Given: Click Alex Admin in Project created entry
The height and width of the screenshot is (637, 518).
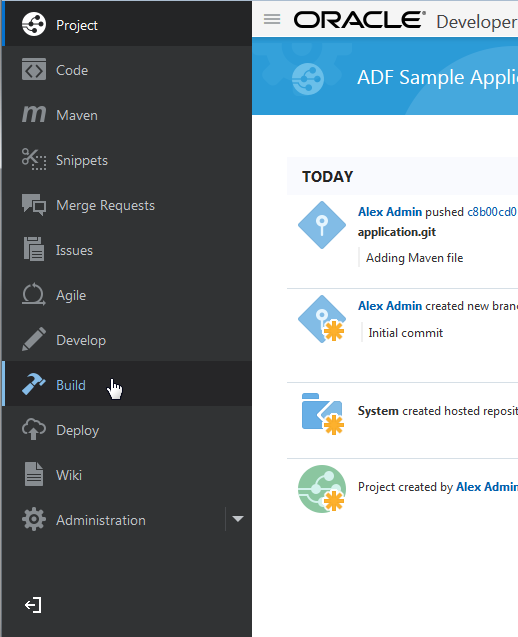Looking at the screenshot, I should pyautogui.click(x=487, y=487).
